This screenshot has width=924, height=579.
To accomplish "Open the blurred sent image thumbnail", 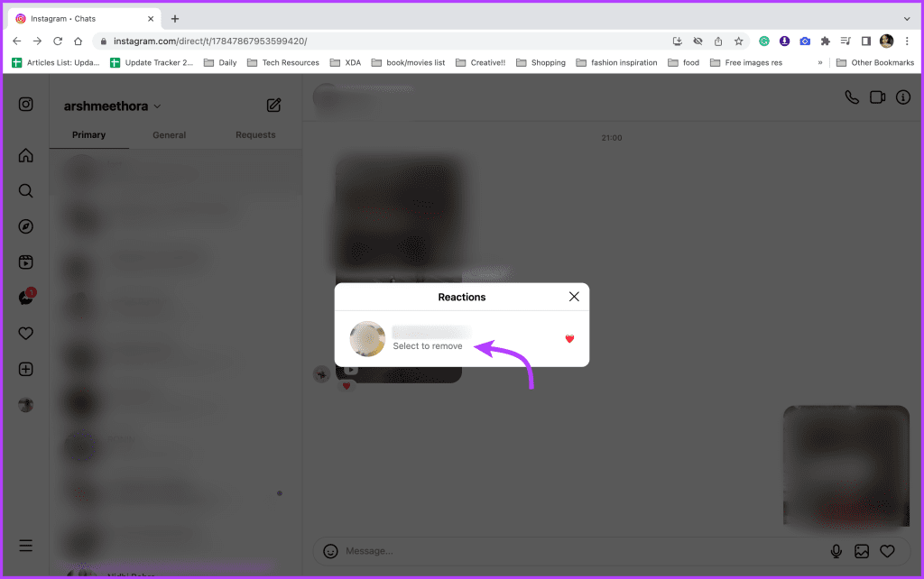I will pyautogui.click(x=846, y=465).
